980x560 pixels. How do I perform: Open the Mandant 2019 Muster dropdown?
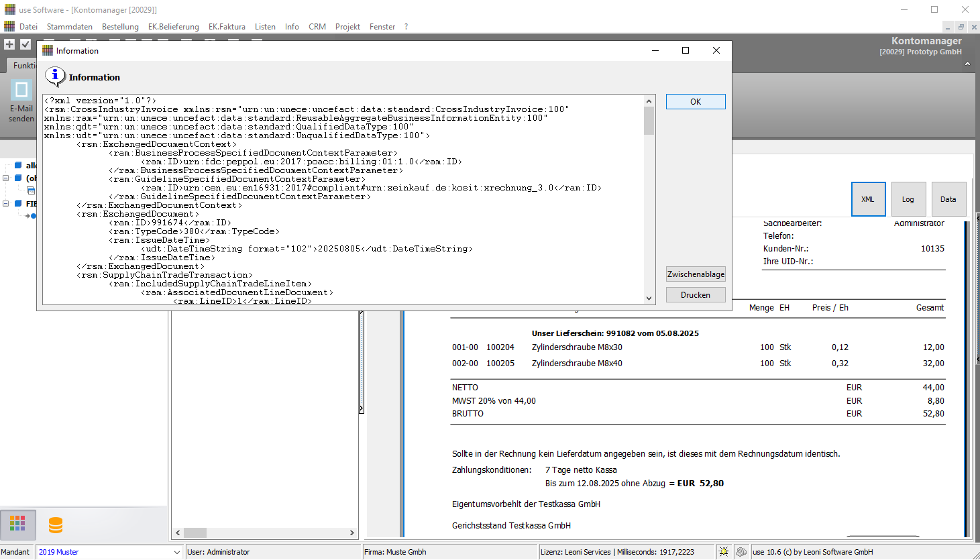[177, 552]
